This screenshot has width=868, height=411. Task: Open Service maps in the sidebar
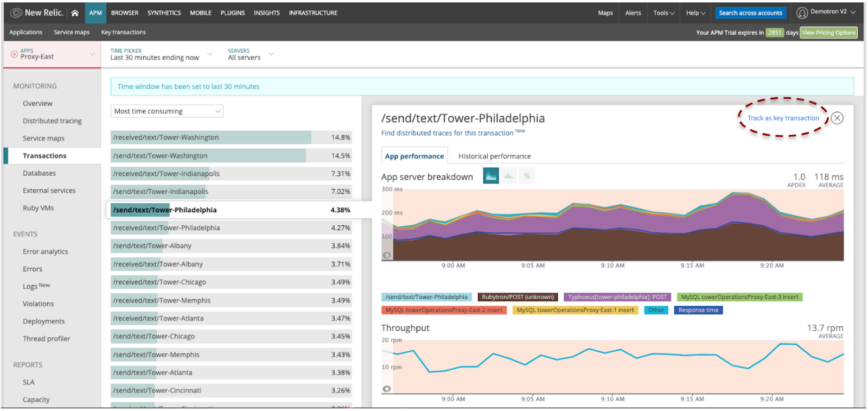point(43,138)
